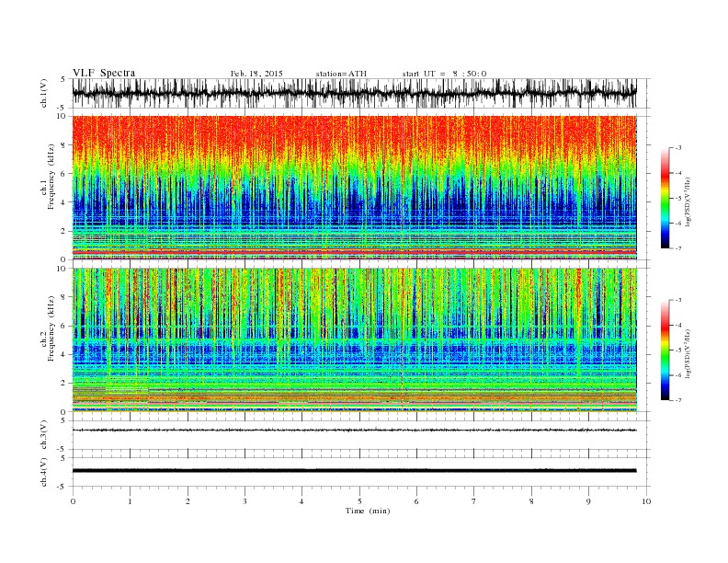Click time axis tick label '10'
This screenshot has height=563, width=728.
click(646, 501)
